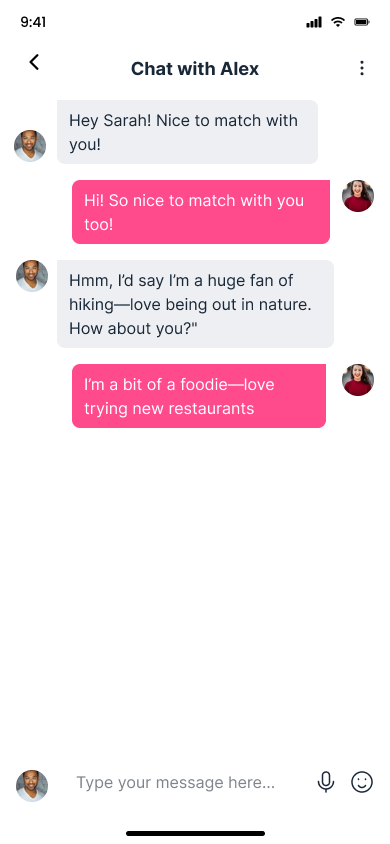The image size is (390, 844).
Task: Tap the Wi-Fi status icon
Action: pos(338,22)
